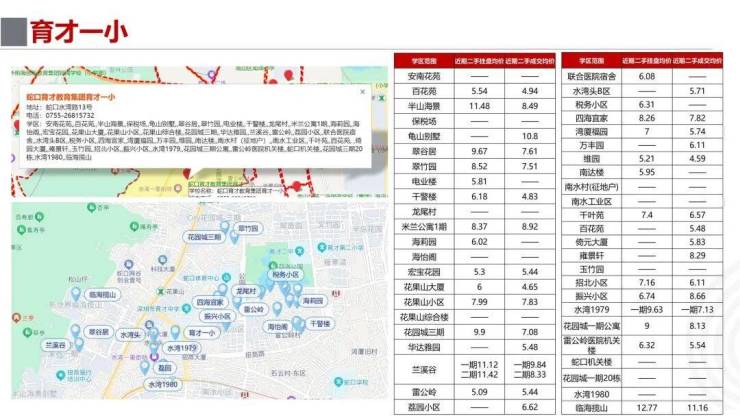Click the 花果山综合楼 table cell
The image size is (740, 416).
(x=424, y=317)
